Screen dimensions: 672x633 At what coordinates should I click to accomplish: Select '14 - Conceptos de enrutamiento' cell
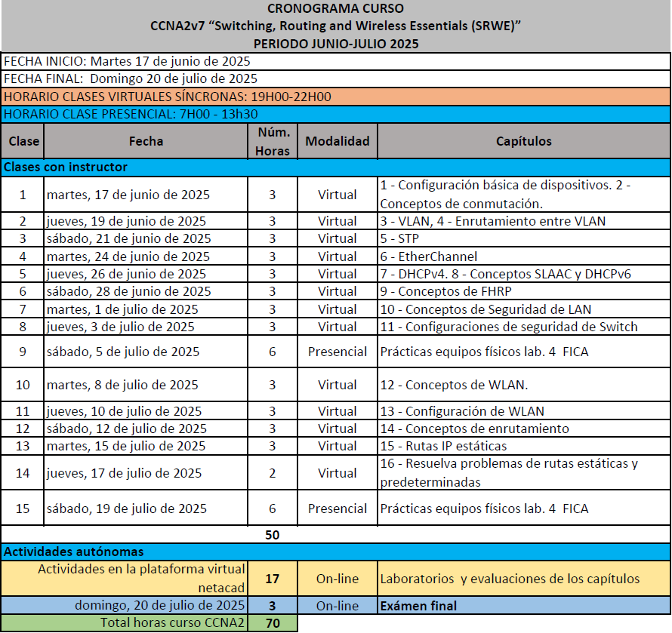(x=524, y=429)
